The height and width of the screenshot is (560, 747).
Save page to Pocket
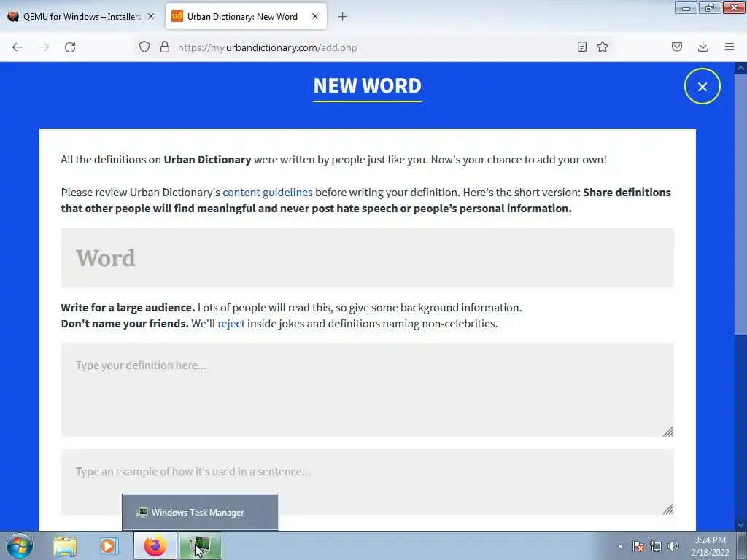pos(677,47)
